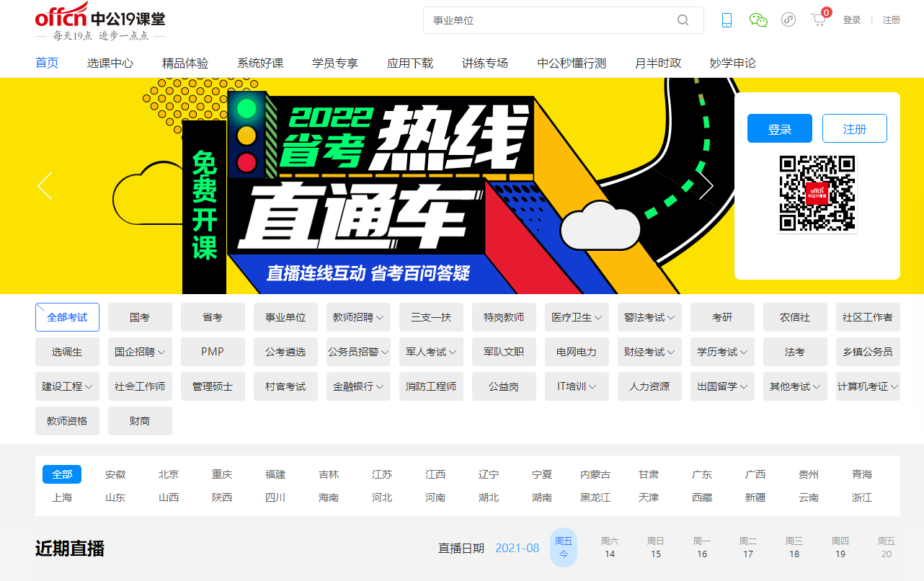Open 系统好课 navigation item

260,63
